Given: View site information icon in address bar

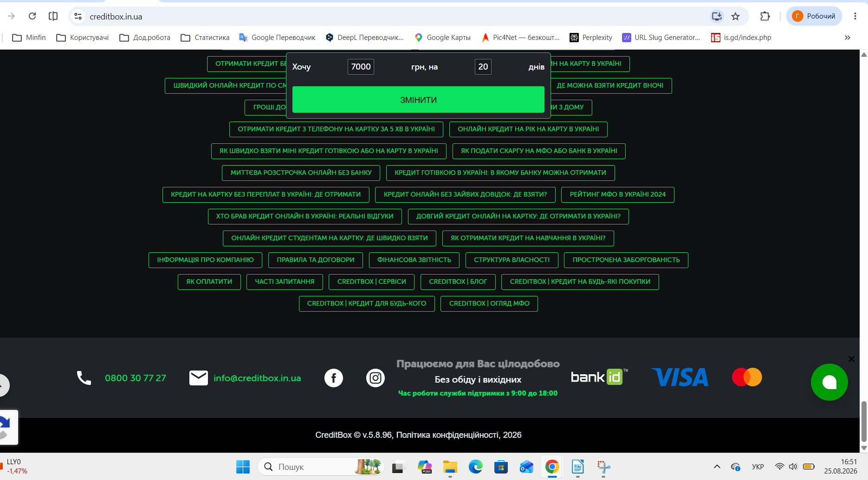Looking at the screenshot, I should coord(78,16).
